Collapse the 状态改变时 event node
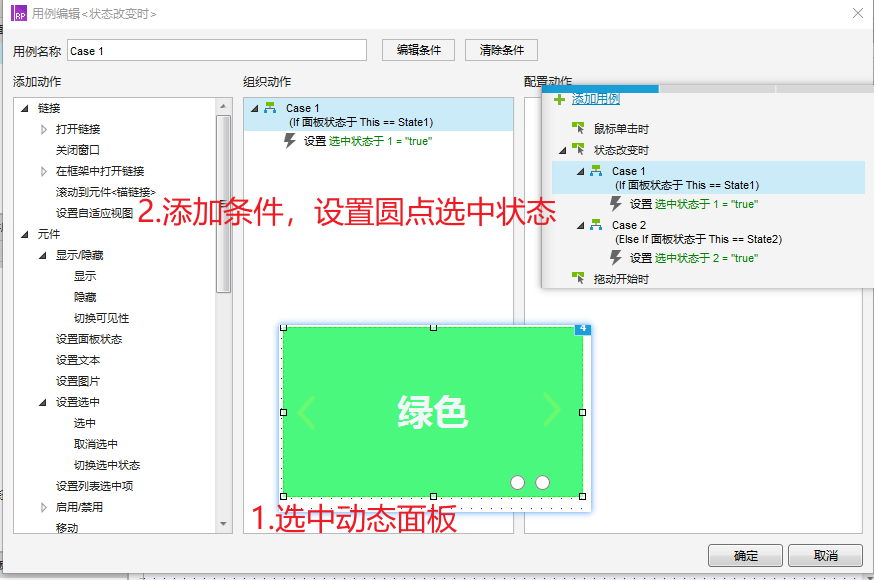Screen dimensions: 874x580 (x=562, y=150)
